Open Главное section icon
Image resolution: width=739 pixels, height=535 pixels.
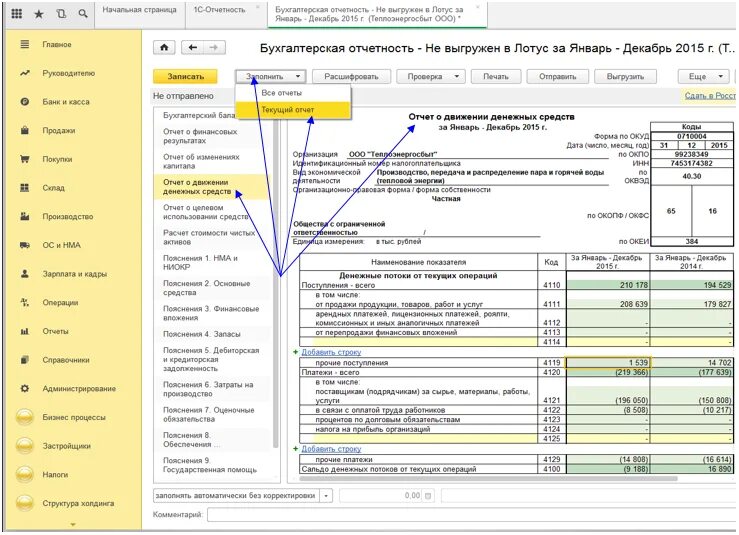[x=25, y=44]
